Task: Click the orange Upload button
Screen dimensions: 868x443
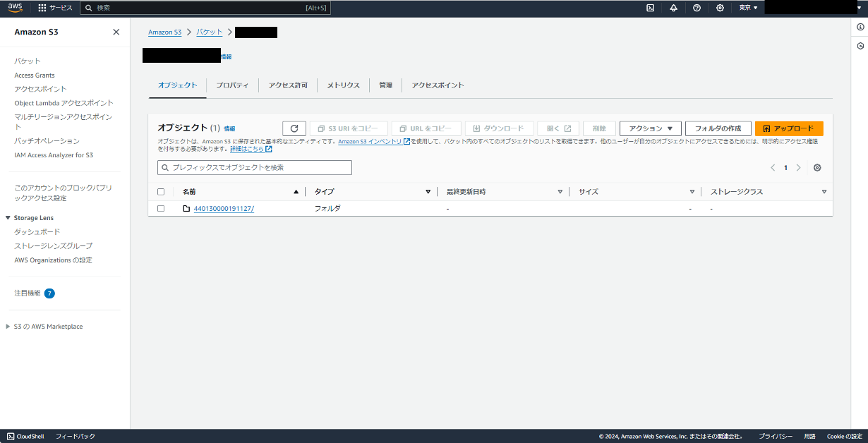Action: click(789, 128)
